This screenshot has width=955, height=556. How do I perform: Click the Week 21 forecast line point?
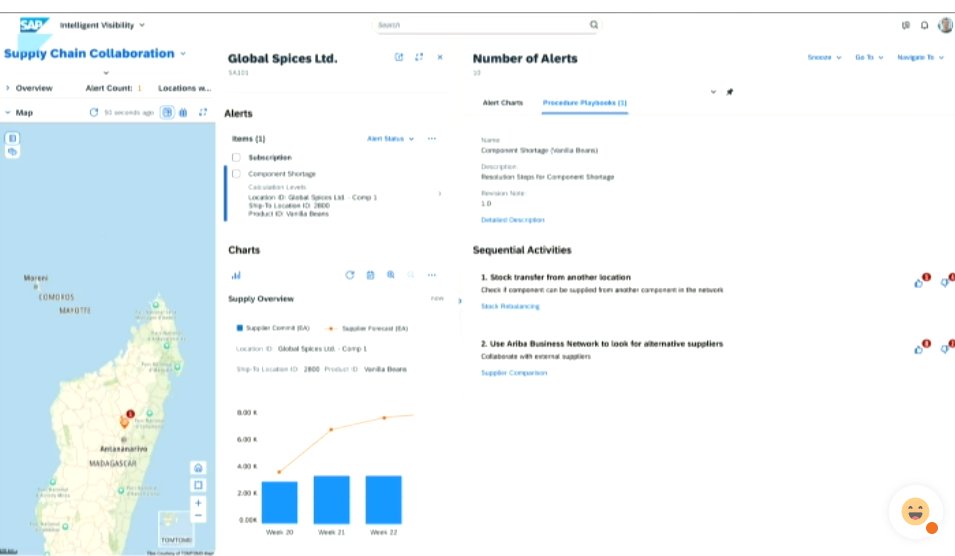tap(331, 429)
